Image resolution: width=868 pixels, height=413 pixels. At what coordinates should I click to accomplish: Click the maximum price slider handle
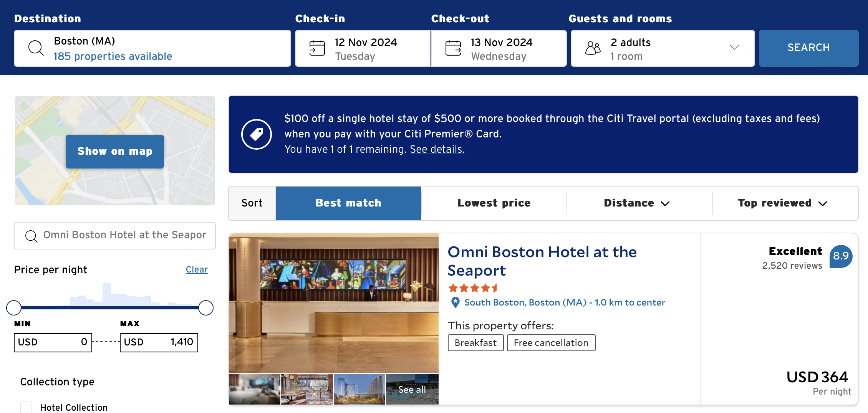206,308
